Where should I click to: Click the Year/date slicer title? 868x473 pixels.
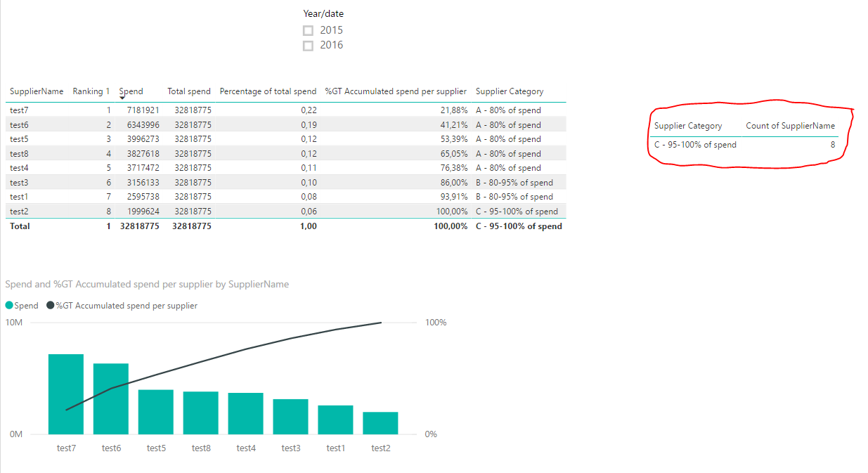(323, 13)
